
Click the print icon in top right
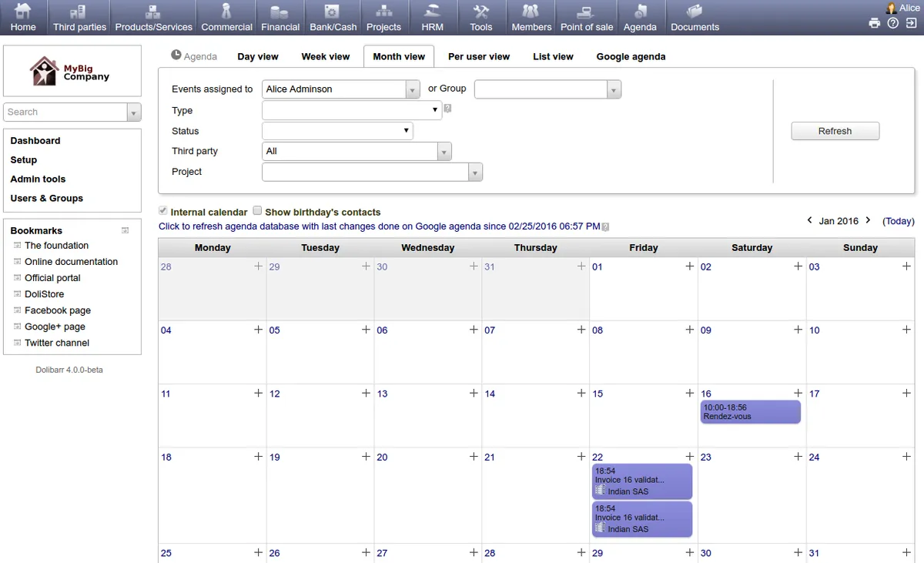(875, 23)
